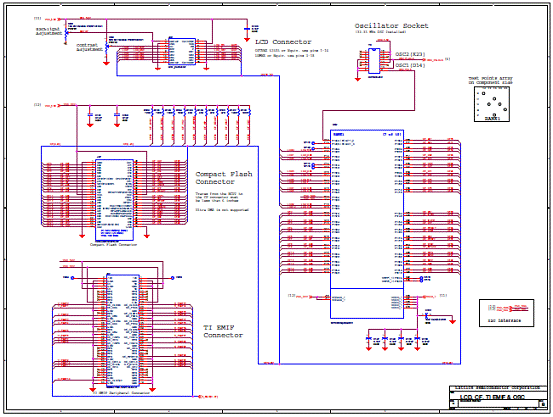Click the TI EMIF Connector heading
553x417 pixels.
pos(223,331)
